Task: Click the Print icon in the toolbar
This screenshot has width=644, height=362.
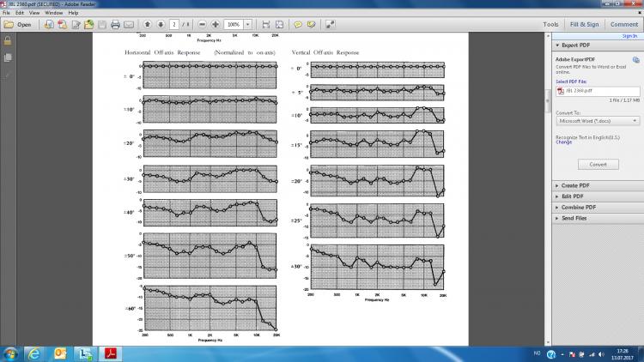Action: [115, 25]
